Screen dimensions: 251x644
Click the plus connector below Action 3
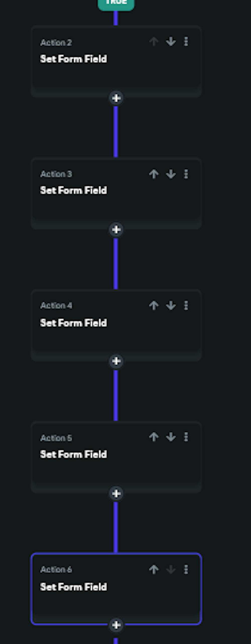[x=116, y=230]
